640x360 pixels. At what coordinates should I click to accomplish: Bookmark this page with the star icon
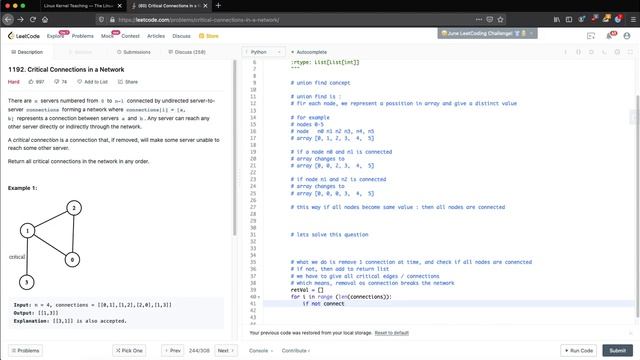point(500,20)
